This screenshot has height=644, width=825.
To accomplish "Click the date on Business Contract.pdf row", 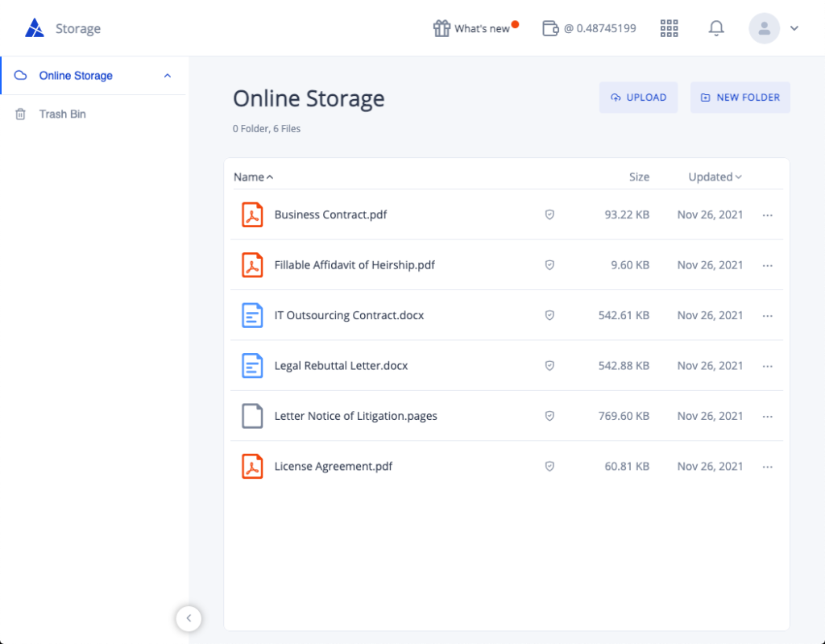I will click(710, 215).
